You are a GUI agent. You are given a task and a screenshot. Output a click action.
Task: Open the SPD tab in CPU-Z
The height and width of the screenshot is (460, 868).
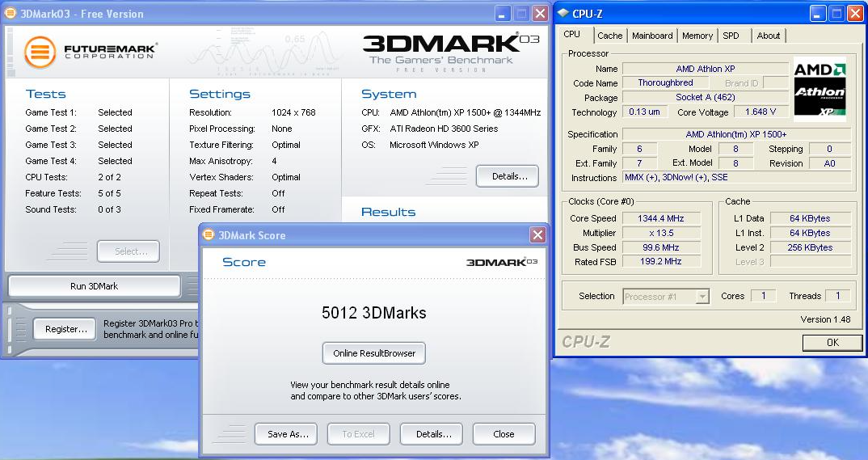point(731,36)
